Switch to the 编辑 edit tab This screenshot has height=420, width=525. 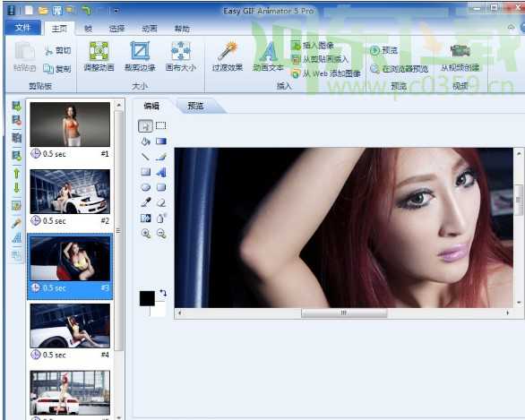pyautogui.click(x=151, y=106)
